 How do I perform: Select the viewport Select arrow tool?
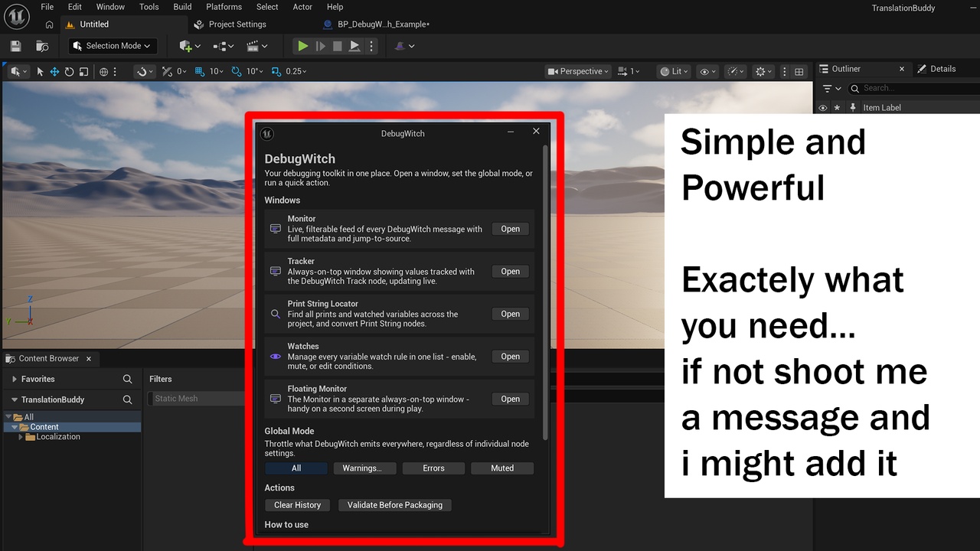41,71
